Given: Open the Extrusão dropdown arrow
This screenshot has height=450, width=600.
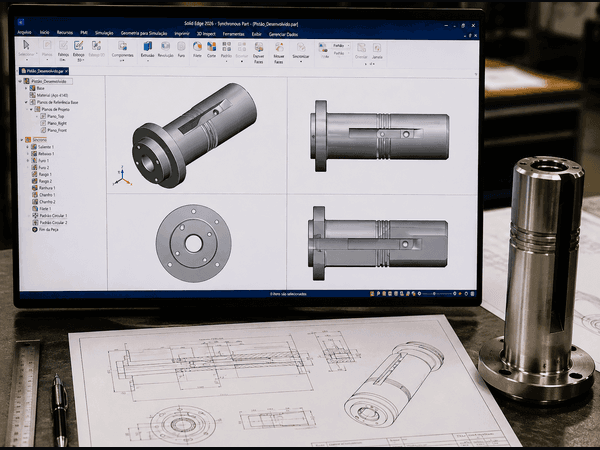Looking at the screenshot, I should [x=148, y=60].
